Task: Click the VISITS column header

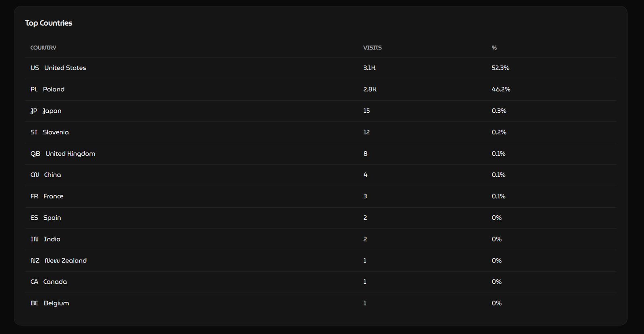Action: (372, 47)
